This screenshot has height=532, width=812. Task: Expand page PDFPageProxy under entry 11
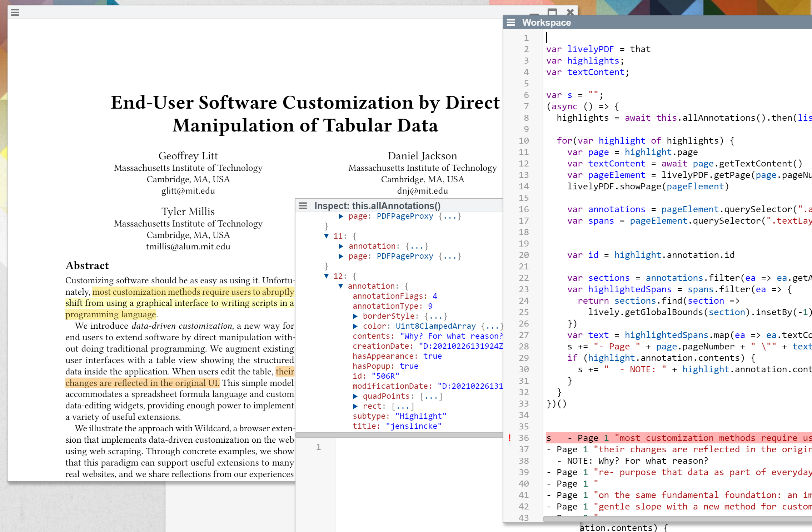click(x=341, y=256)
